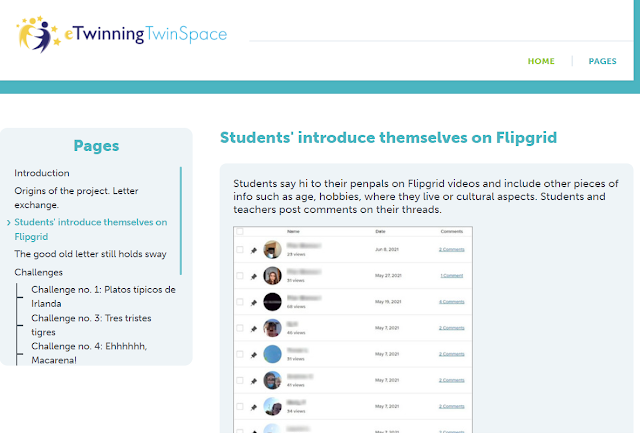Open Challenge no. 4: Ehhhhhh, Macarena!
This screenshot has height=446, width=640.
pyautogui.click(x=89, y=353)
